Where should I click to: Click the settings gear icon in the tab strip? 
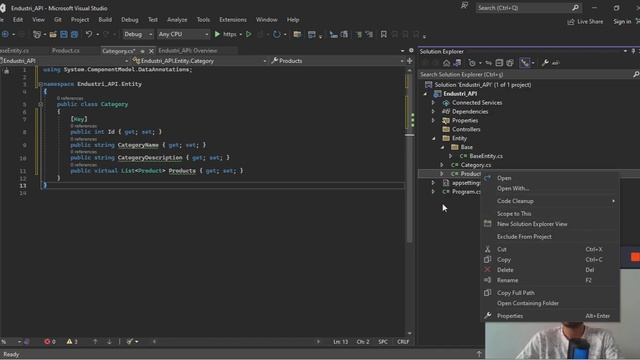click(411, 51)
